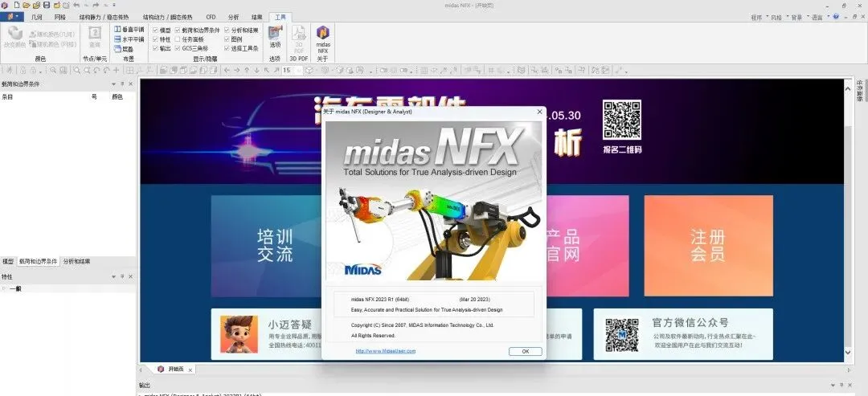Click the blue help question mark icon
Image resolution: width=868 pixels, height=396 pixels.
836,17
